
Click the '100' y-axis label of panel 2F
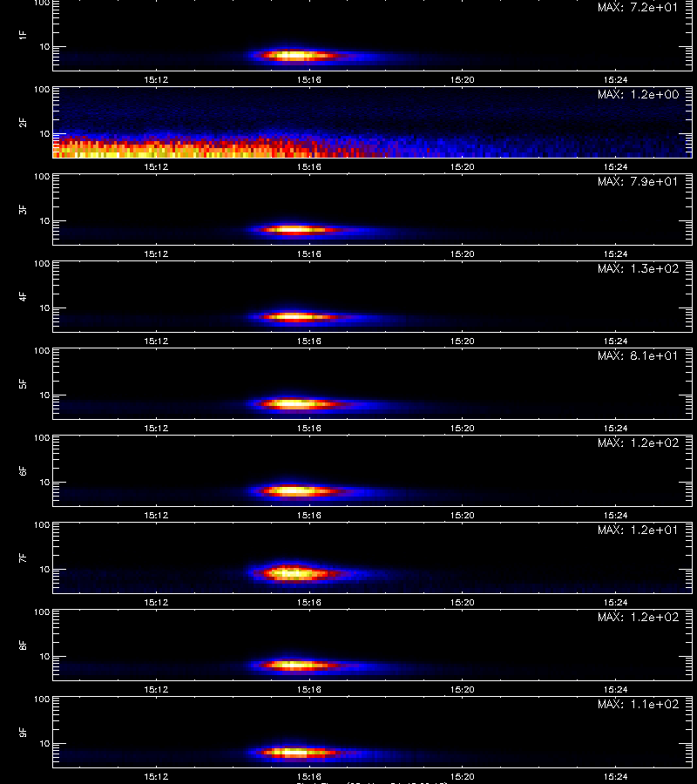[42, 90]
